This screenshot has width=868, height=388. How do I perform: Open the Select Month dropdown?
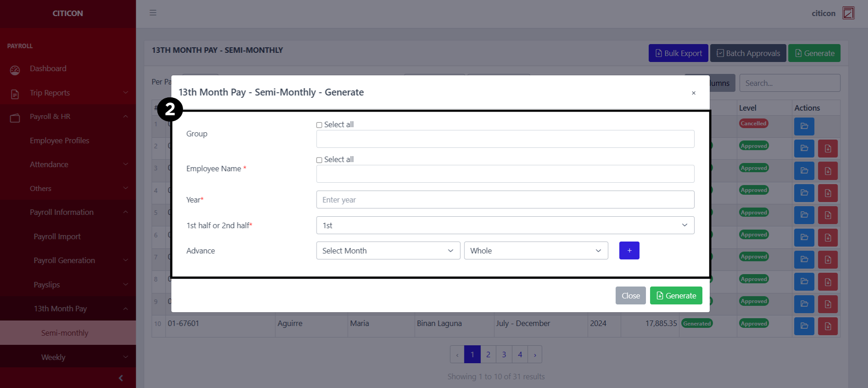point(388,251)
